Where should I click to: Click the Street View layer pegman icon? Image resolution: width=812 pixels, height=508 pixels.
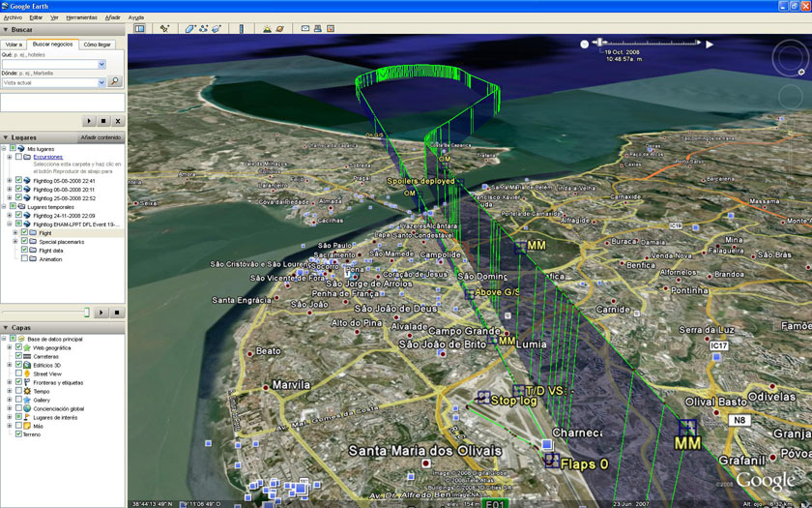[27, 374]
